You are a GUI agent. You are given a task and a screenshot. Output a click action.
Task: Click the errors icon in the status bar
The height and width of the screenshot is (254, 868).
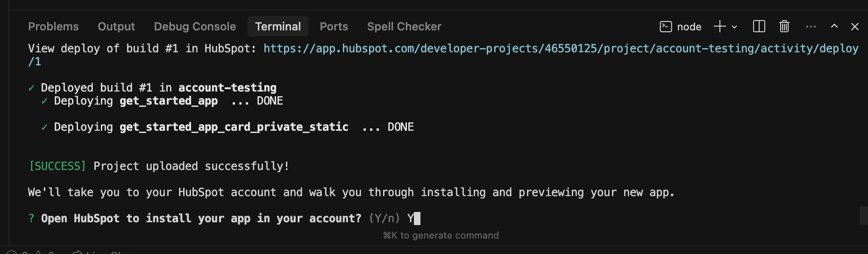pyautogui.click(x=12, y=252)
